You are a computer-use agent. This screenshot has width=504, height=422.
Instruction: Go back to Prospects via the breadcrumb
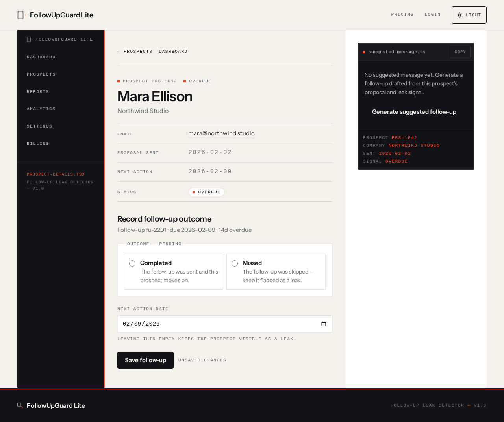click(135, 52)
